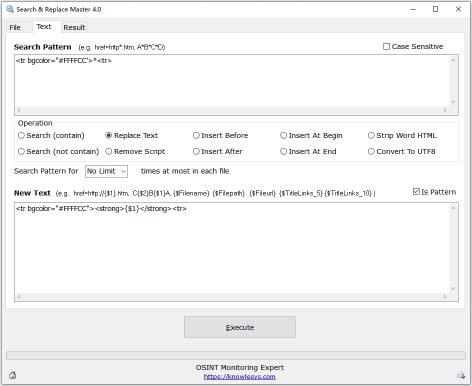Open the knowlesys.com link

pos(239,377)
